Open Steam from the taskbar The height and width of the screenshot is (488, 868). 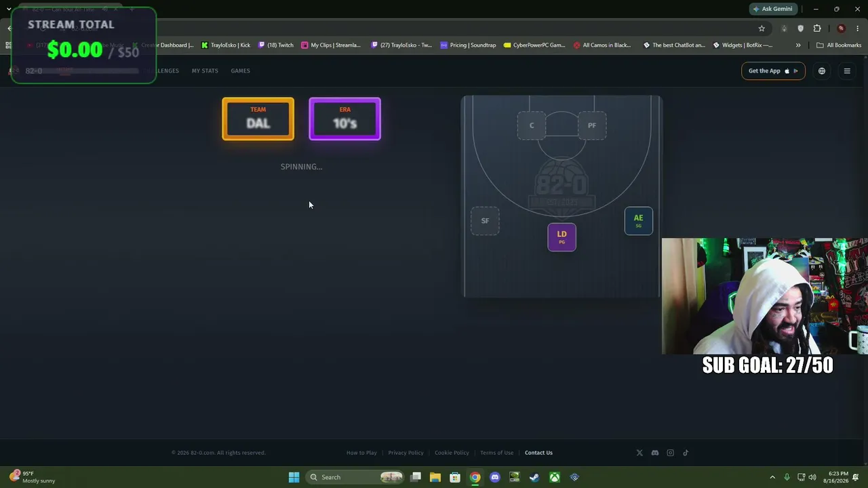[534, 477]
